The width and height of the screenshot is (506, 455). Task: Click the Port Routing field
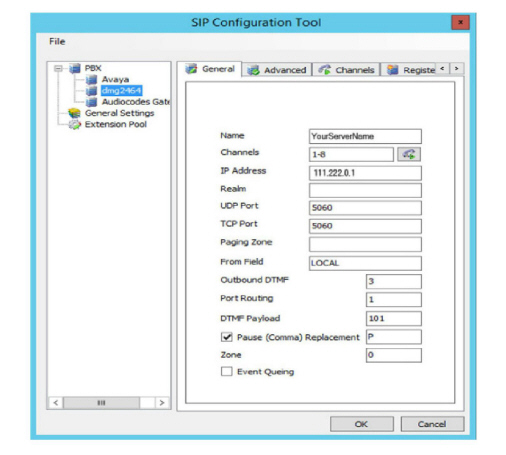[x=394, y=299]
